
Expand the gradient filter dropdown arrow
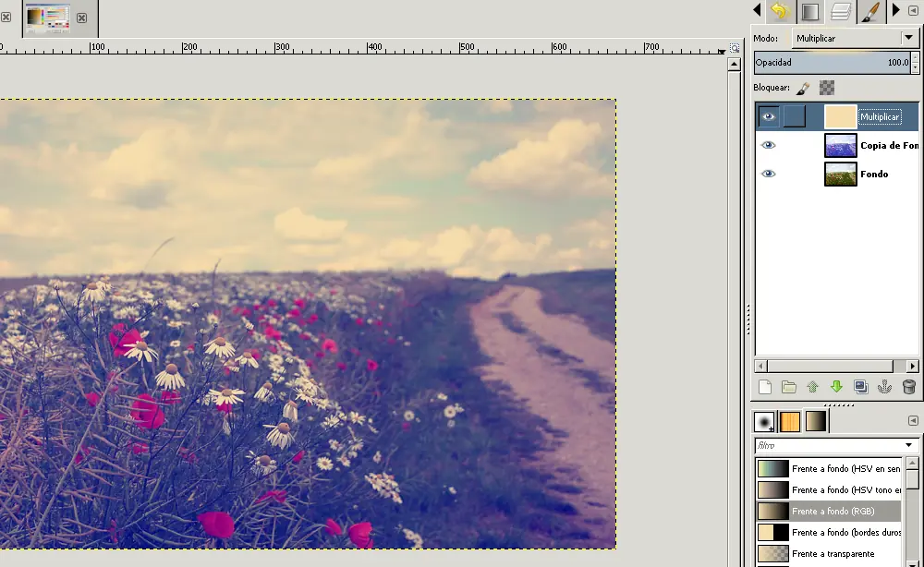(x=908, y=445)
